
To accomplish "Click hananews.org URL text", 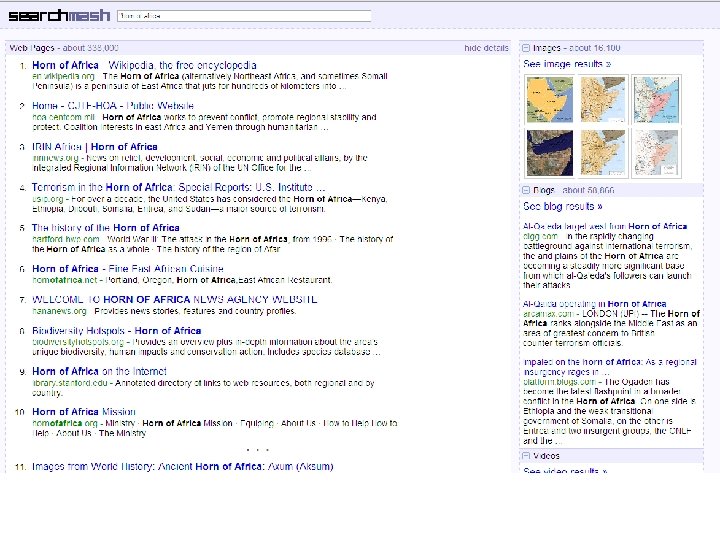I will (59, 311).
